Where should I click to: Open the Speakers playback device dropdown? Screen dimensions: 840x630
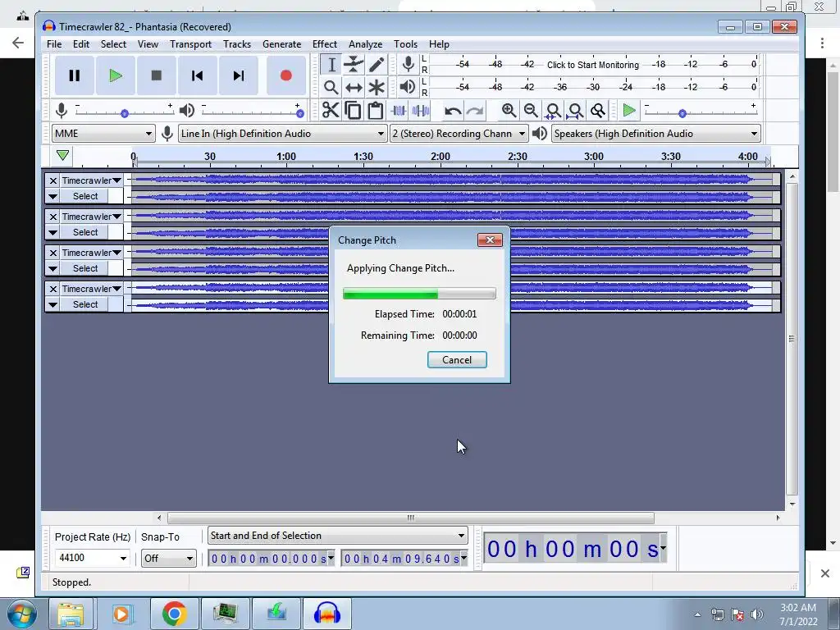tap(656, 134)
